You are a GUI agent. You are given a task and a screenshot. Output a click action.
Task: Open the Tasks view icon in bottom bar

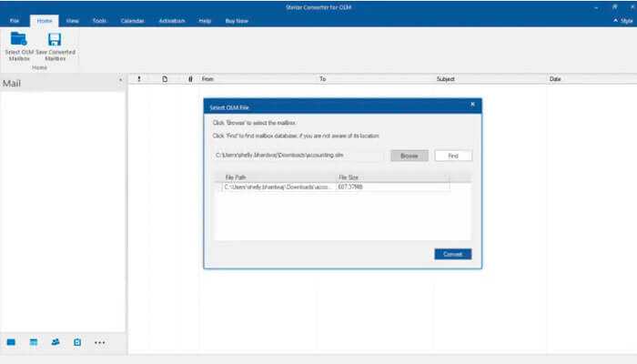[x=77, y=342]
